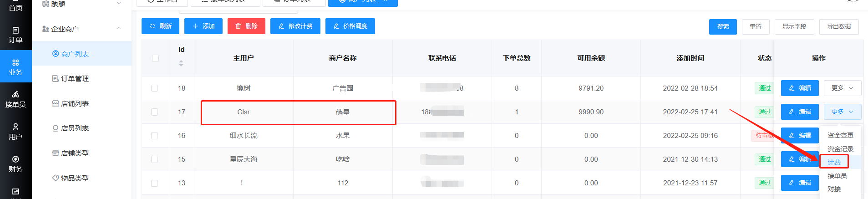Click the 添加时间 column header
Screen dimensions: 868x199
[x=690, y=58]
